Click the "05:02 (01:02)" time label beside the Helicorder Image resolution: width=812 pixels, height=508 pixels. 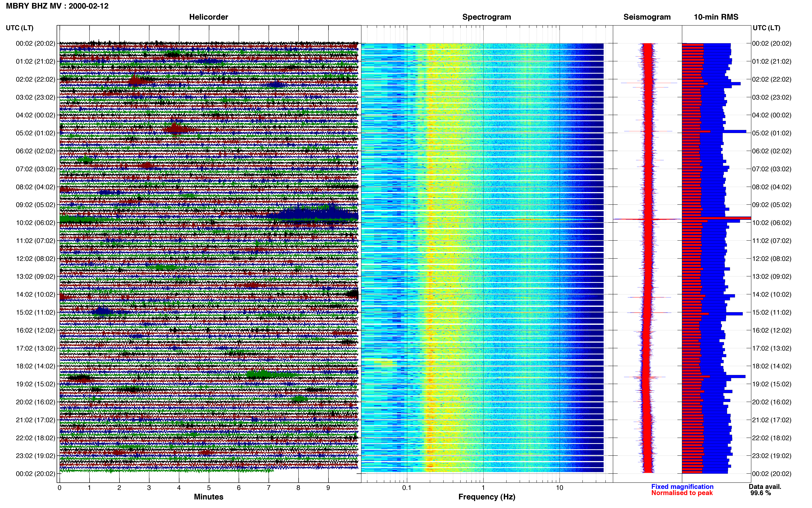click(35, 133)
